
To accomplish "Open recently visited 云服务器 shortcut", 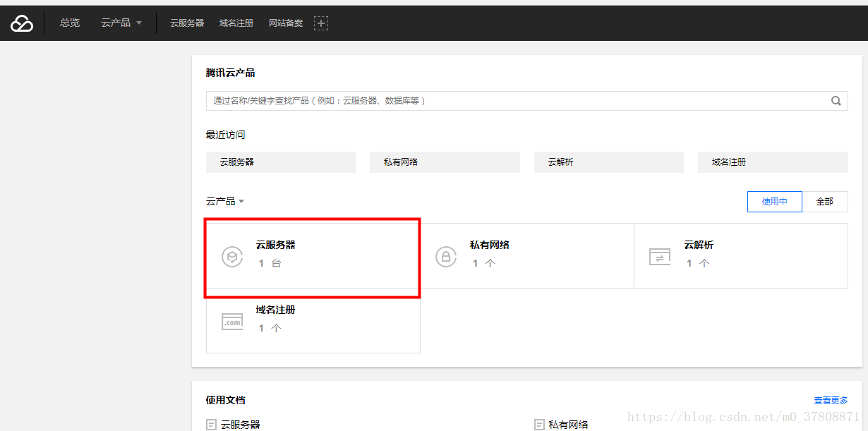I will 281,162.
